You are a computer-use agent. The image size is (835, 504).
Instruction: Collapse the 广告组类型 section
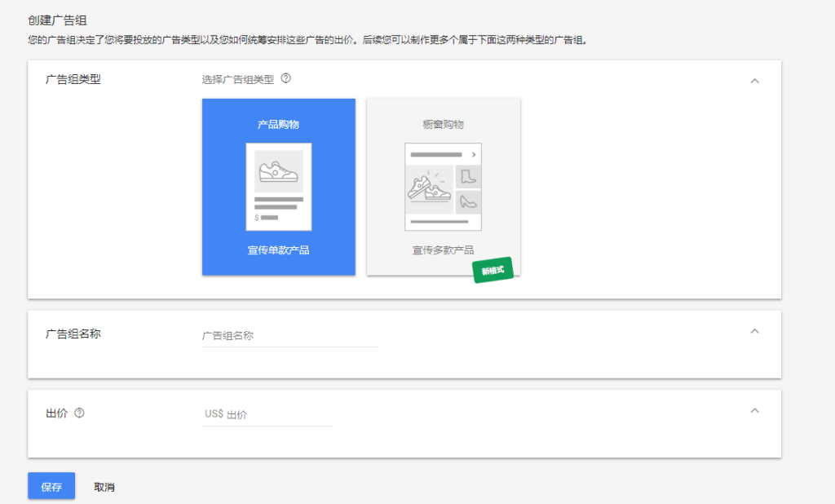[x=754, y=79]
